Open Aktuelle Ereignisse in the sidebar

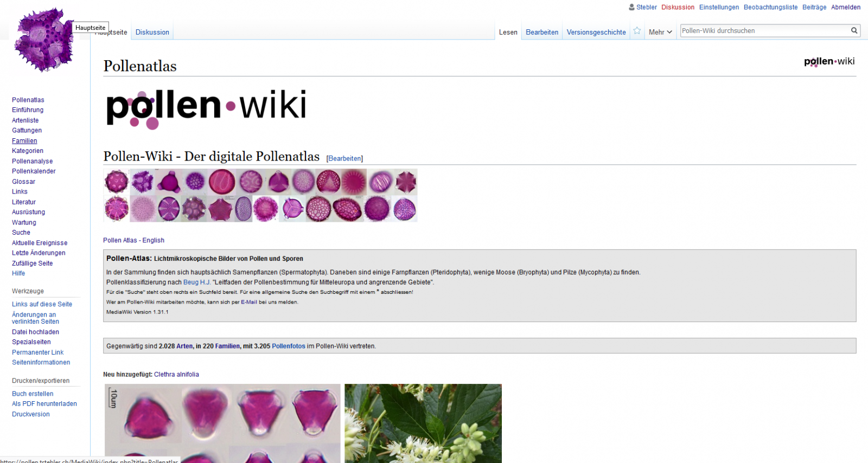coord(40,243)
